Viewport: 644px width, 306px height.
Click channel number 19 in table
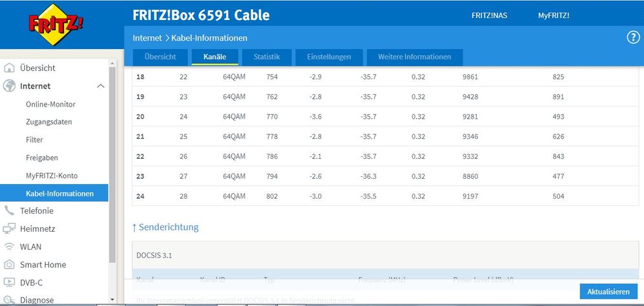tap(140, 97)
